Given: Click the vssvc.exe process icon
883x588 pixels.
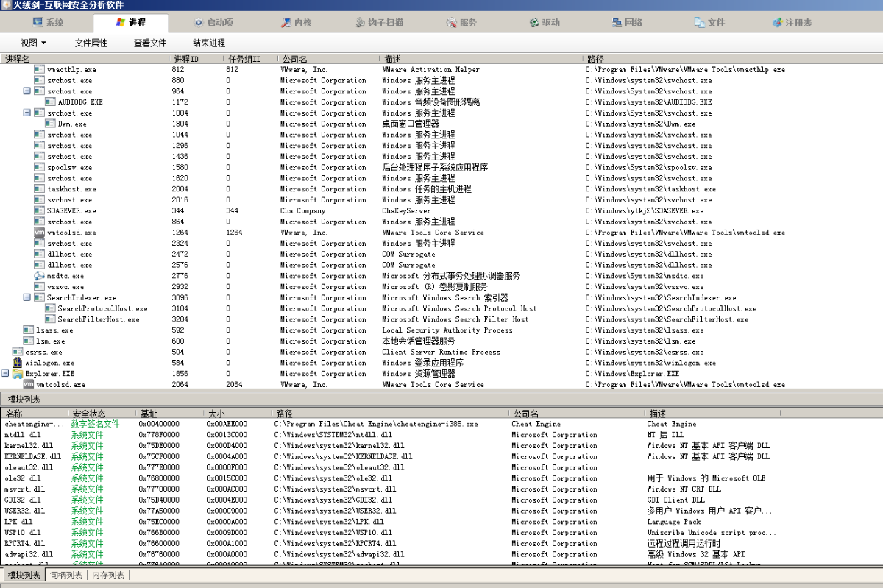Looking at the screenshot, I should point(39,287).
